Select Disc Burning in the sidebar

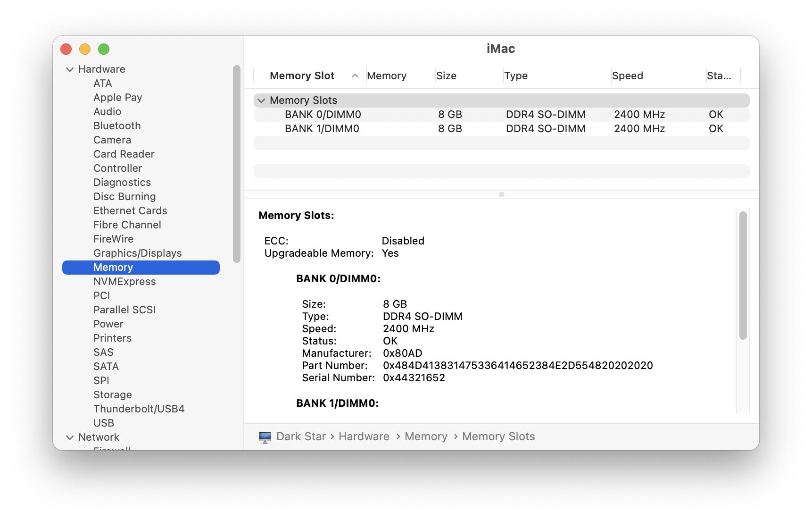[x=124, y=197]
